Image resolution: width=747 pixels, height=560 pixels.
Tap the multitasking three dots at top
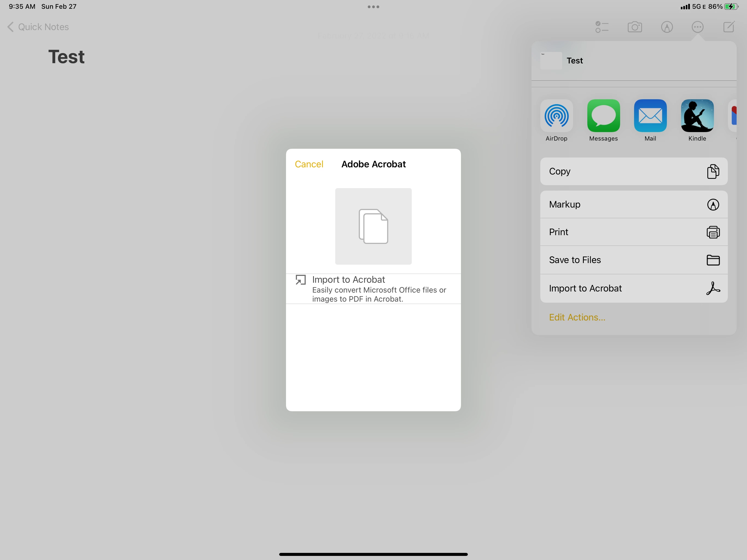pos(373,7)
